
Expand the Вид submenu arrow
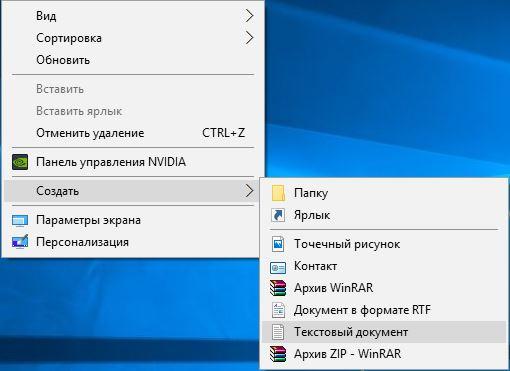tap(249, 16)
